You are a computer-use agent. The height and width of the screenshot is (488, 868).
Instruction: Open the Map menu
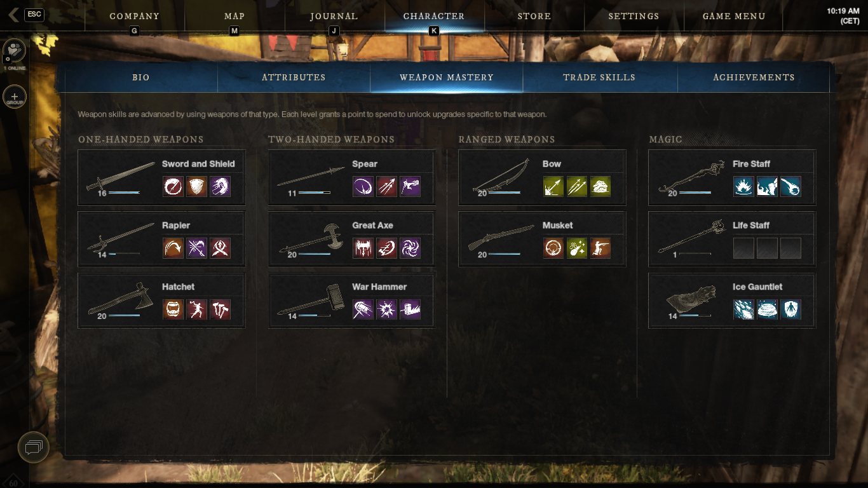pyautogui.click(x=234, y=16)
